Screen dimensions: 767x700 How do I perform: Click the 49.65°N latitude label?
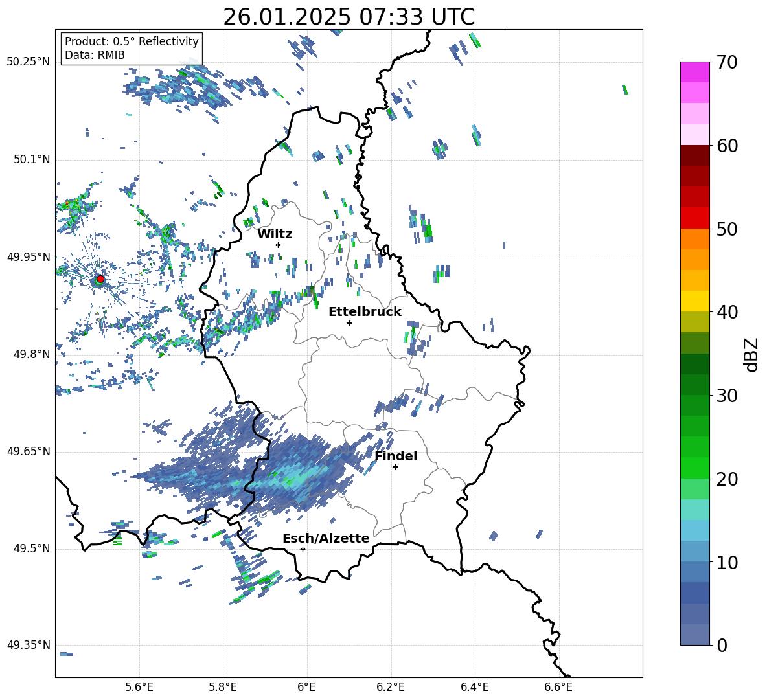coord(29,451)
